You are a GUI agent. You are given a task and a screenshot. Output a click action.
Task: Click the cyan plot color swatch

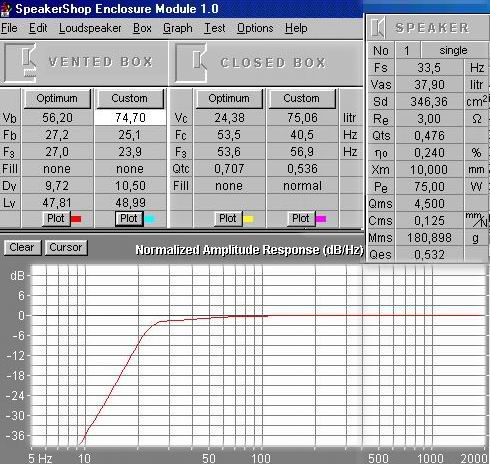[x=150, y=219]
